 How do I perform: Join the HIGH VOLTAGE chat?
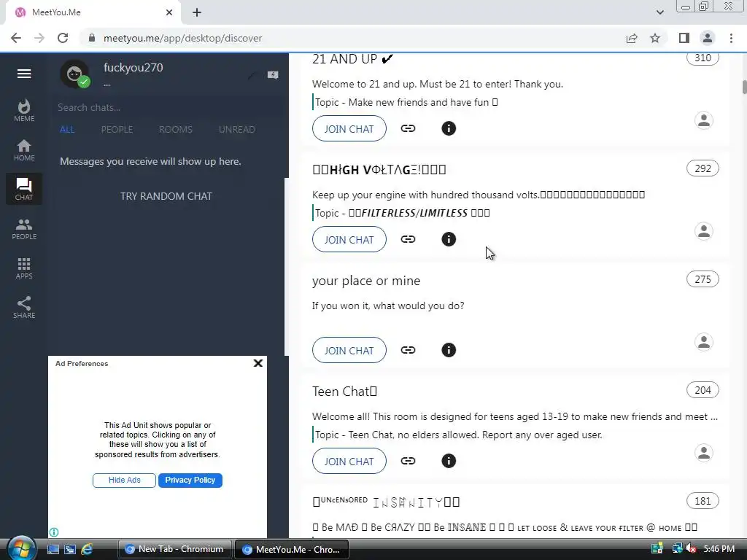[x=349, y=239]
